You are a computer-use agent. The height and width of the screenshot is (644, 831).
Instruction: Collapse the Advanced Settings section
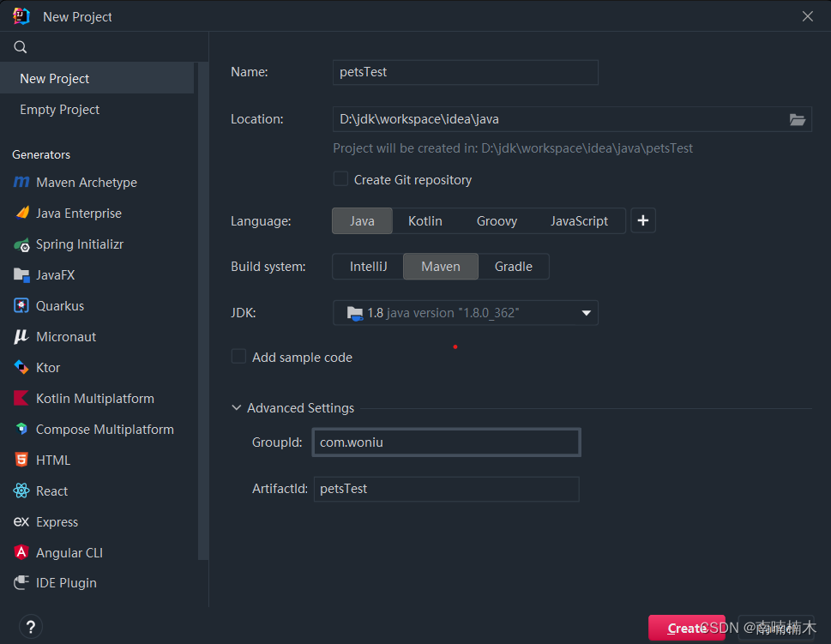(237, 407)
